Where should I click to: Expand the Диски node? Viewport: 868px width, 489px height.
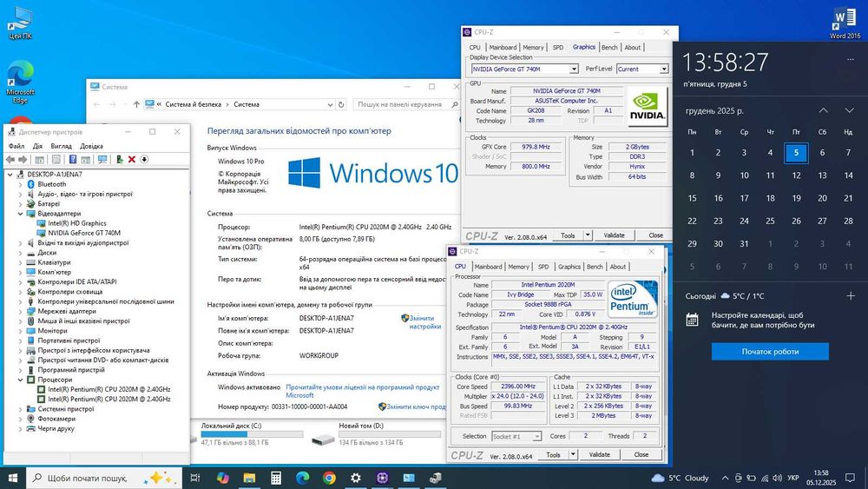(x=21, y=253)
